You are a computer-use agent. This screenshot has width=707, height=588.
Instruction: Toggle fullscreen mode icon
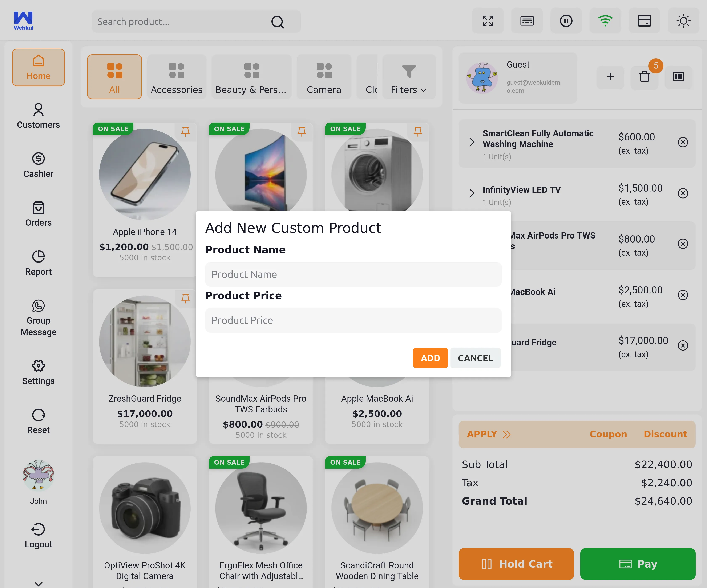tap(488, 21)
